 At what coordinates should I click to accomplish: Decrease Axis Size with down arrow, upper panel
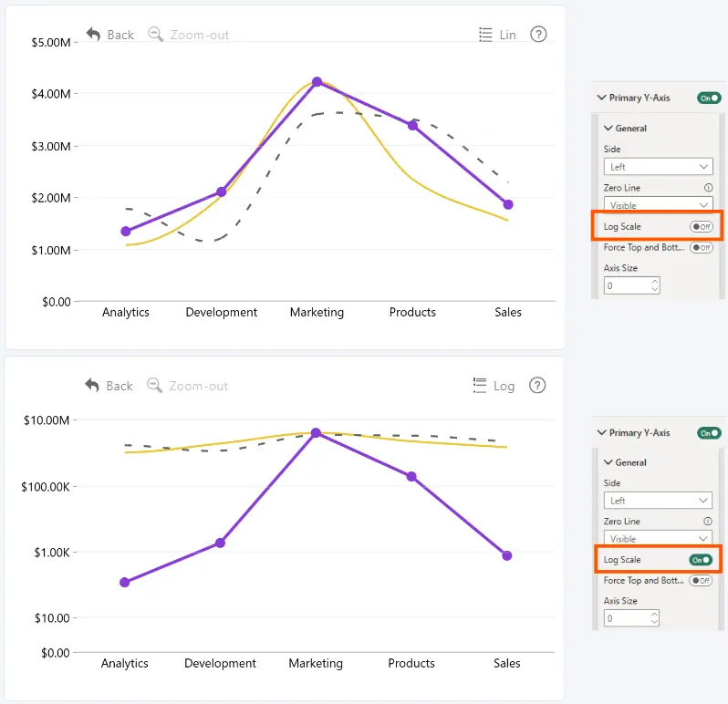click(655, 289)
